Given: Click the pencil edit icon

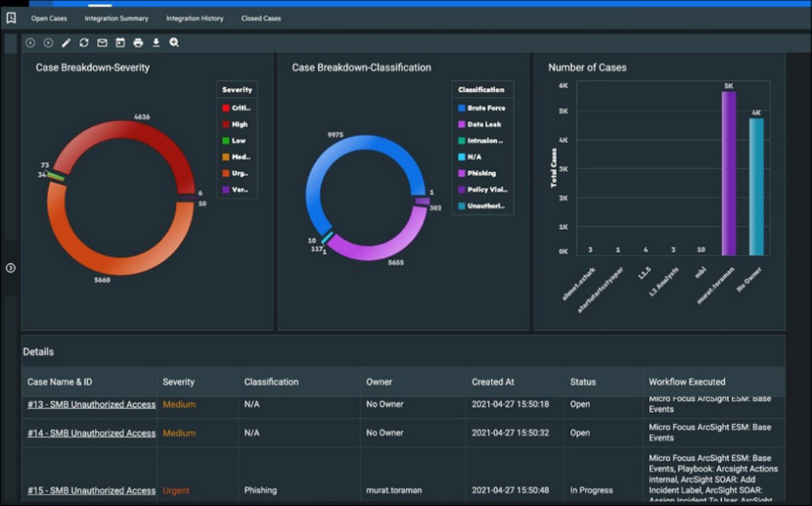Looking at the screenshot, I should 65,42.
